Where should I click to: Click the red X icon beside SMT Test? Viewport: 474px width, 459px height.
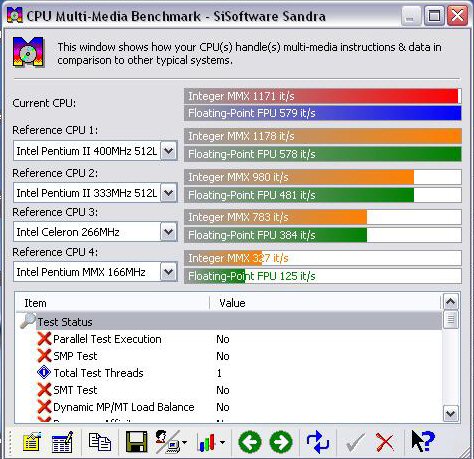coord(44,390)
